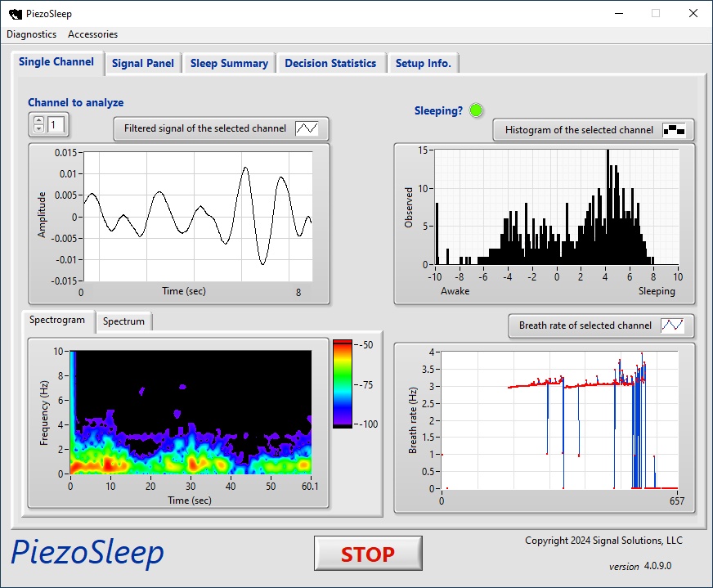Select the Setup Info. tab
The width and height of the screenshot is (713, 588).
[x=423, y=63]
